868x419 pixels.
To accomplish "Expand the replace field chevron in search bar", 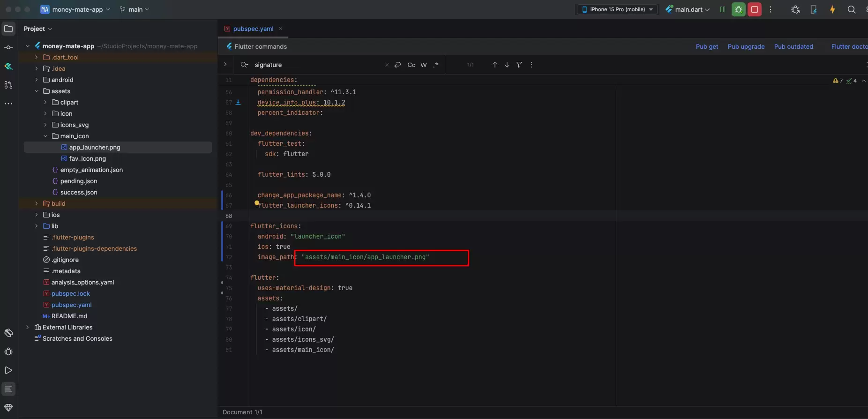I will [225, 65].
